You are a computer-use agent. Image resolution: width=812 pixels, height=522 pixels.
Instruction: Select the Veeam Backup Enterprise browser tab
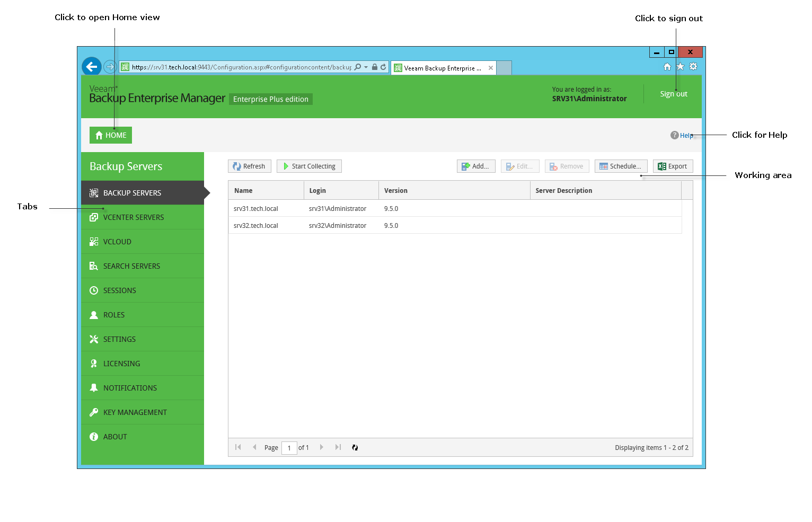click(x=443, y=68)
